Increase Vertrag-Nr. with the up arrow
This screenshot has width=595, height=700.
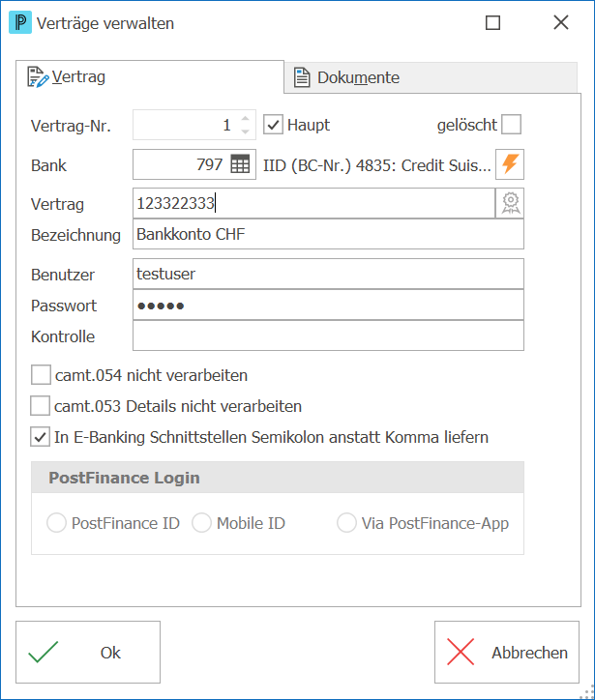pos(245,119)
